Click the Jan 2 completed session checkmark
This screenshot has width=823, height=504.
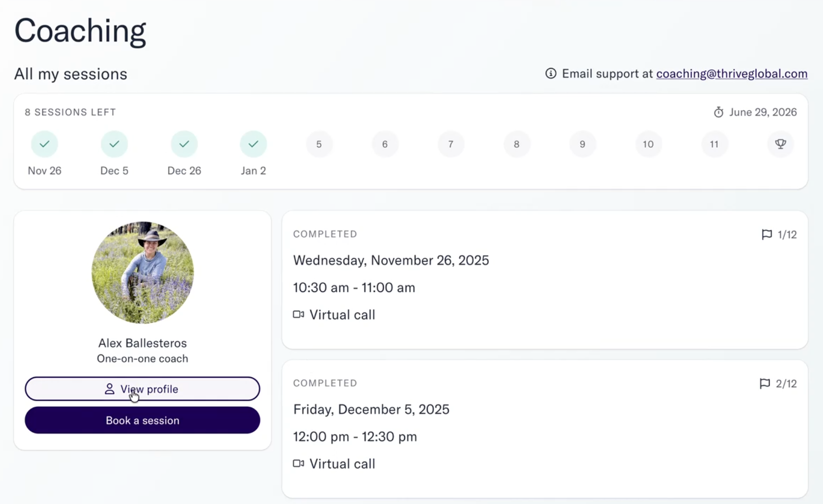tap(254, 144)
